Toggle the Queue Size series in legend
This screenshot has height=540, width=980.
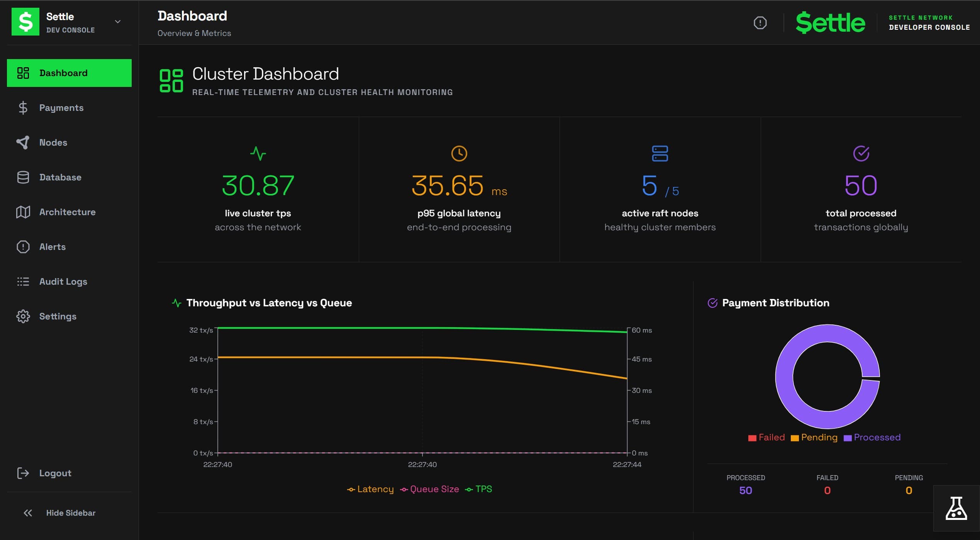pos(429,489)
